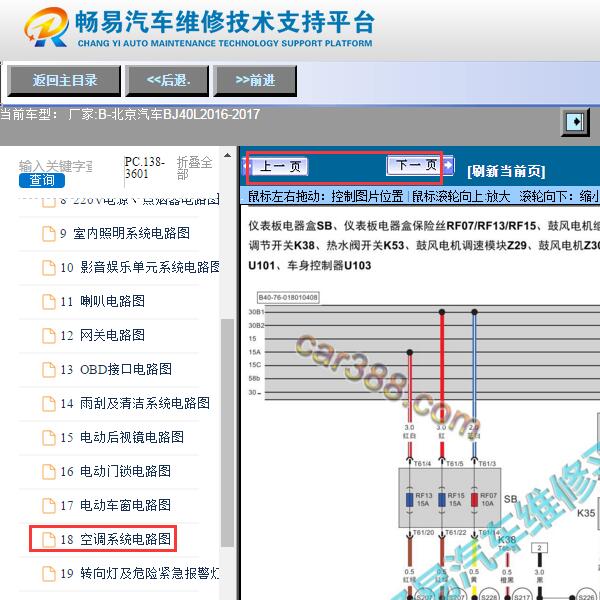The width and height of the screenshot is (600, 600).
Task: Click the document icon of item 19
Action: 49,574
